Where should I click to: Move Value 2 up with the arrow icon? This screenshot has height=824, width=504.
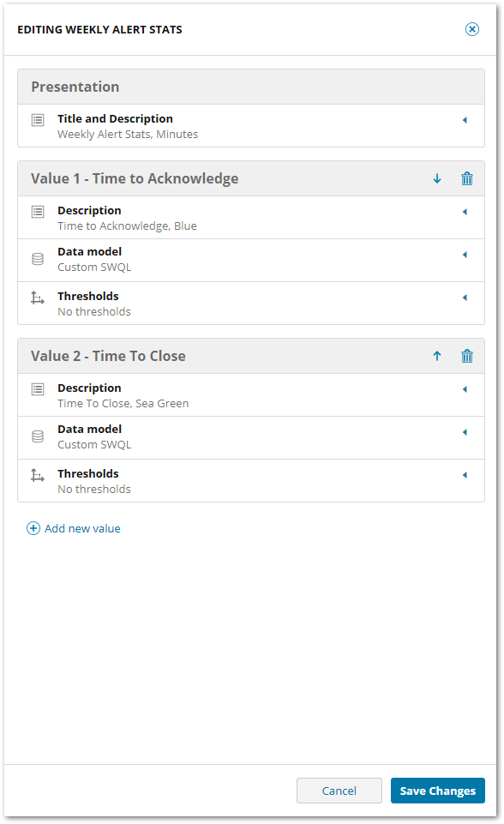pyautogui.click(x=437, y=355)
